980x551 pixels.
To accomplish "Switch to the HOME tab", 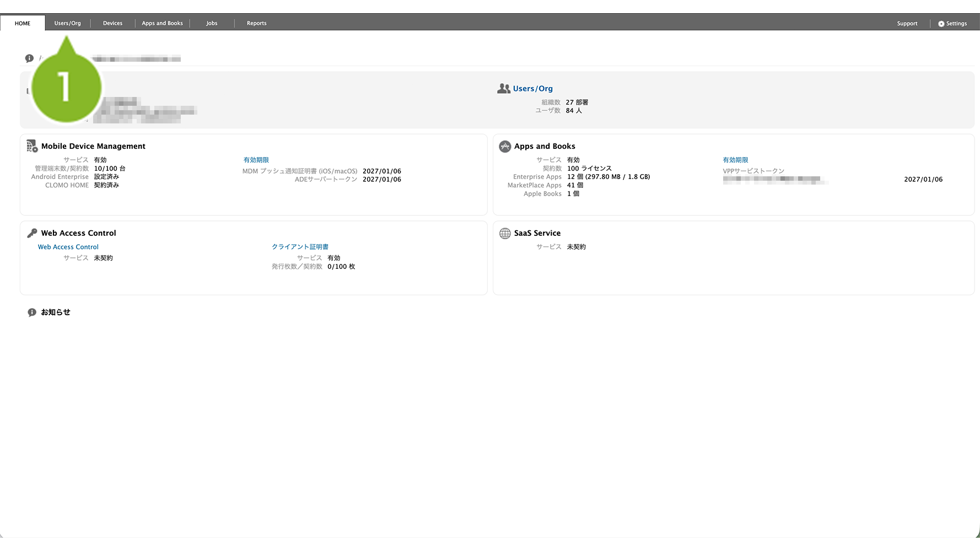I will (x=23, y=23).
